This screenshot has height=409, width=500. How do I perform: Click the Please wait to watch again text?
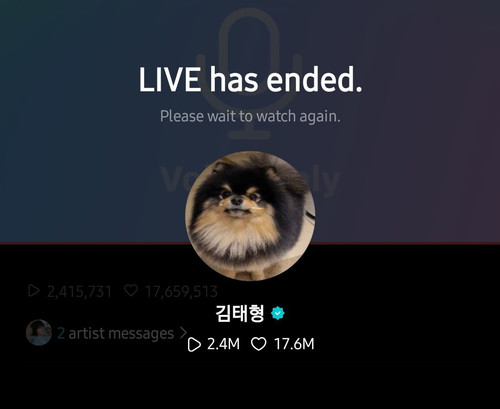point(250,116)
